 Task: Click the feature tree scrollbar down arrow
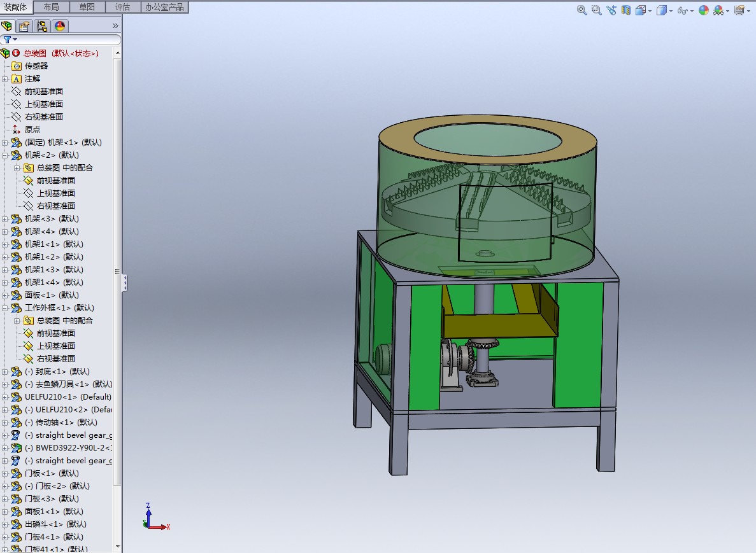pos(118,547)
